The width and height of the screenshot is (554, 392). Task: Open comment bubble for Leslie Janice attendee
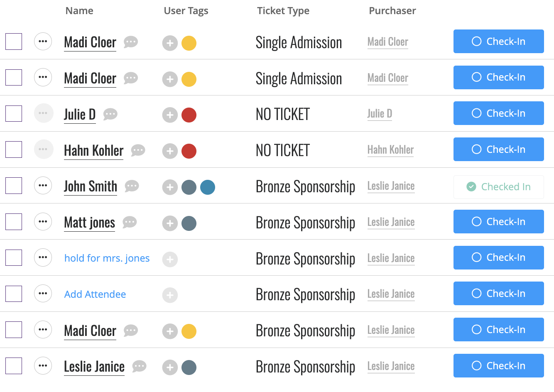[x=139, y=366]
